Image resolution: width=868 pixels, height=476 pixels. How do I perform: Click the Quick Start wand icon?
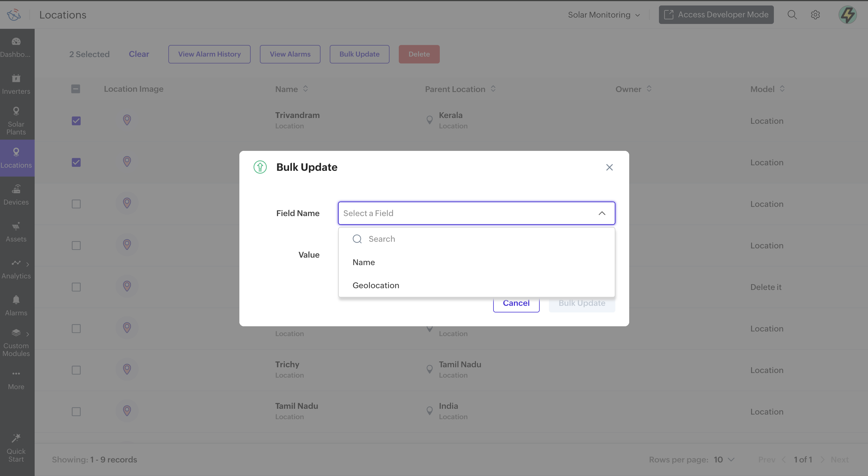point(16,438)
